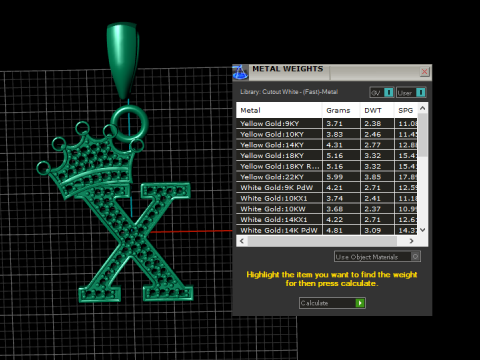The width and height of the screenshot is (480, 360).
Task: Click the Calculate button
Action: pos(332,303)
